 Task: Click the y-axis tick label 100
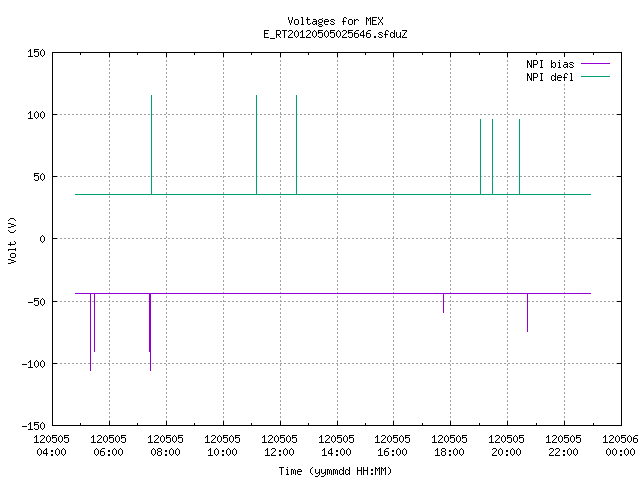36,115
